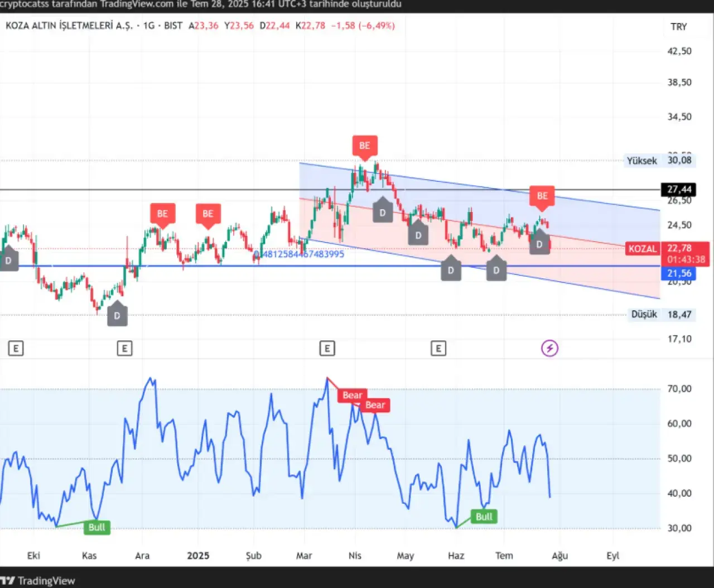Viewport: 714px width, 588px height.
Task: Click the rightmost D marker on the chart
Action: coord(539,244)
